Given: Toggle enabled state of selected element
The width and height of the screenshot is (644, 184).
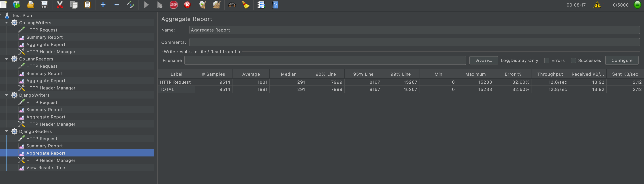Looking at the screenshot, I should pyautogui.click(x=131, y=5).
